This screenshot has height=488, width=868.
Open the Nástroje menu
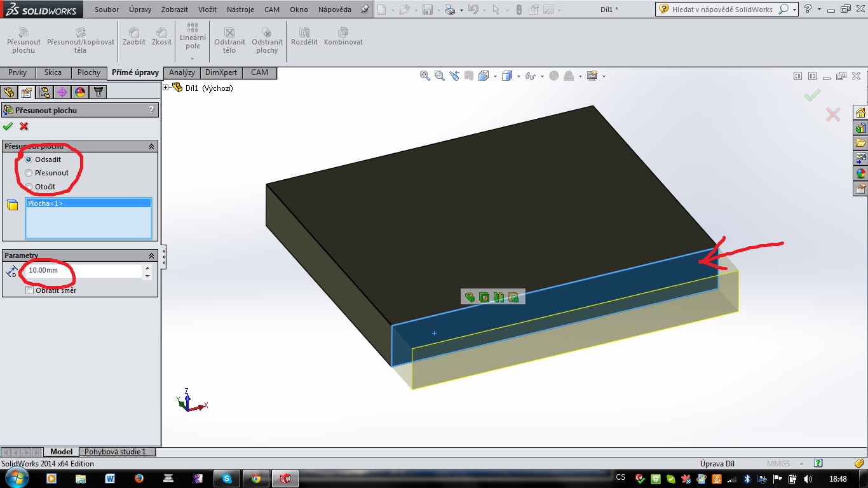pos(240,10)
